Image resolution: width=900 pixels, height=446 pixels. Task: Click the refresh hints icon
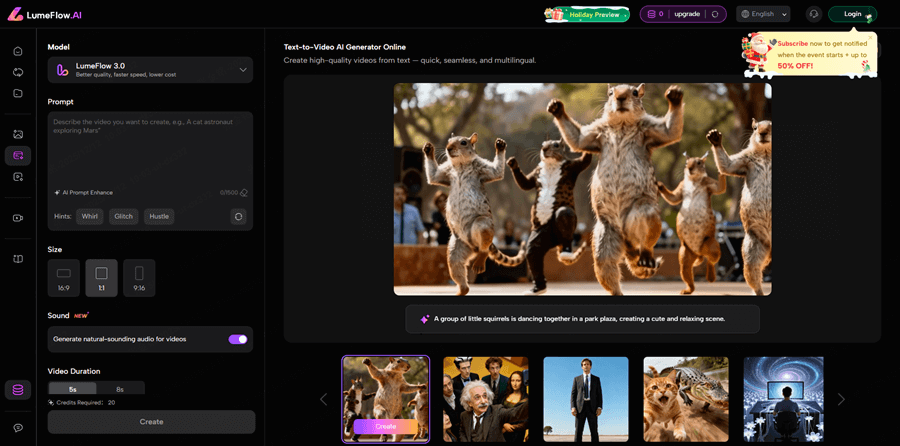(x=238, y=216)
